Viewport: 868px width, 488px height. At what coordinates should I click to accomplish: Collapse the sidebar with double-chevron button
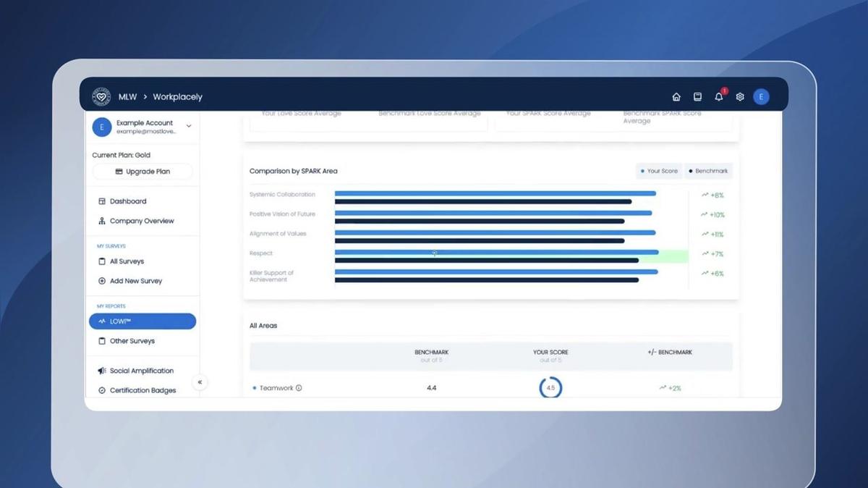pos(200,382)
